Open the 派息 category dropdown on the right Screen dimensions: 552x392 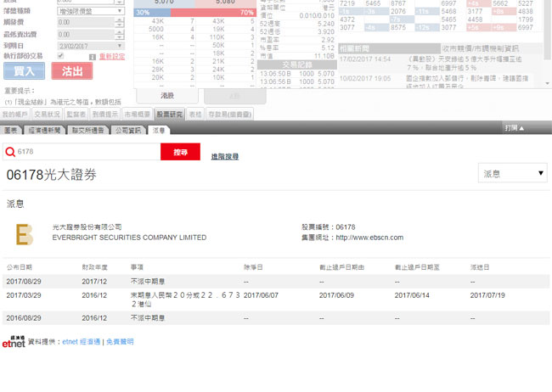(x=513, y=173)
